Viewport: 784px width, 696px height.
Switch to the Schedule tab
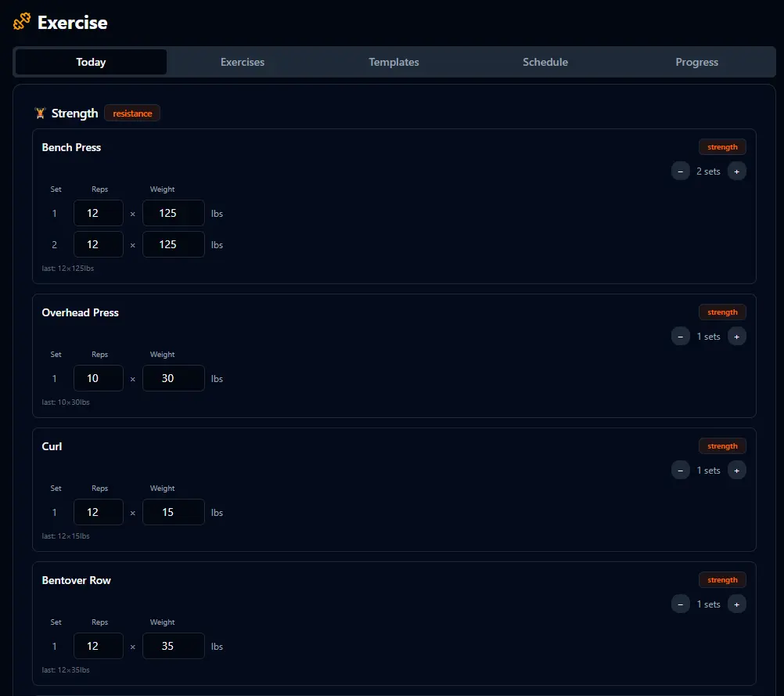click(545, 62)
